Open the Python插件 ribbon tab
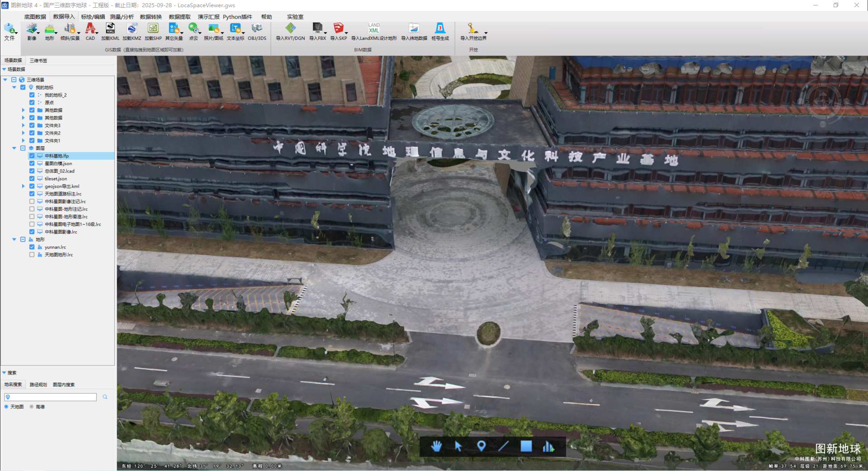 coord(237,17)
